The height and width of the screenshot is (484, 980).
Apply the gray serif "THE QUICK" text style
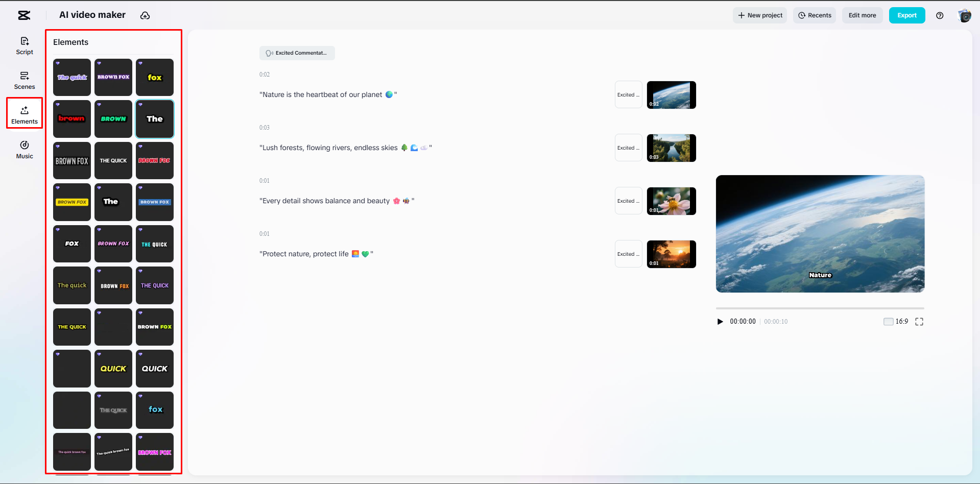coord(113,410)
